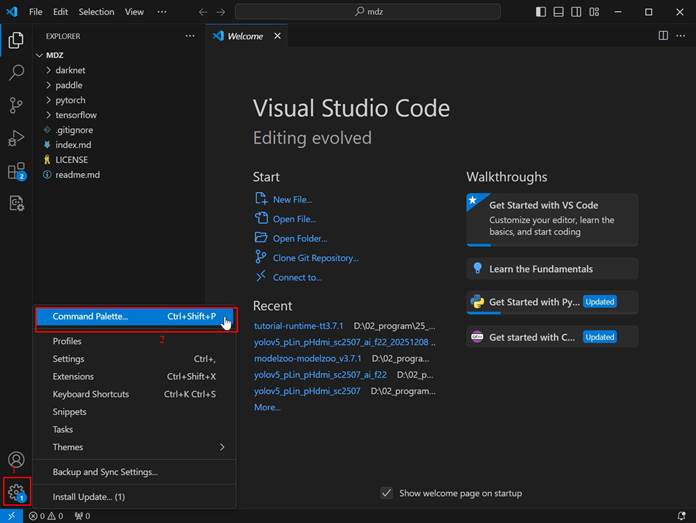Go back with the left arrow

[203, 12]
